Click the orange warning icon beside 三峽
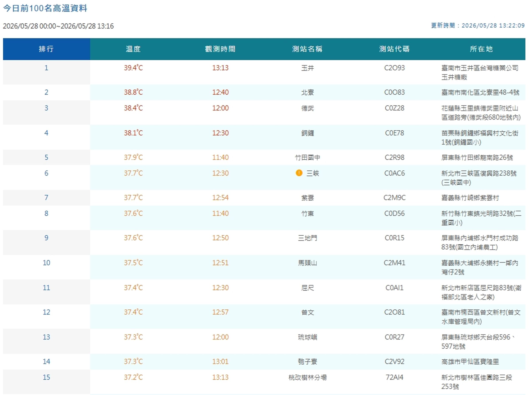 coord(299,173)
